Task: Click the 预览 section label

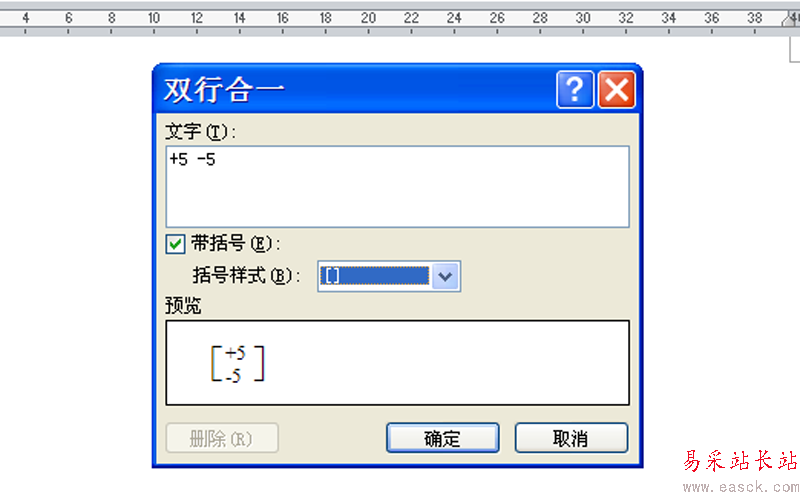Action: click(x=183, y=306)
